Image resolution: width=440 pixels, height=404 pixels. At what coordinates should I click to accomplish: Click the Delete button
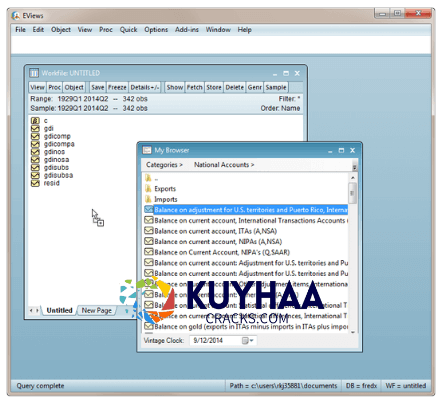pyautogui.click(x=235, y=87)
